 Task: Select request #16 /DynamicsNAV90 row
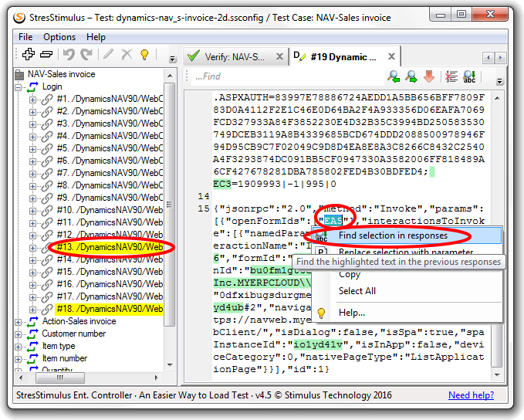pyautogui.click(x=110, y=284)
